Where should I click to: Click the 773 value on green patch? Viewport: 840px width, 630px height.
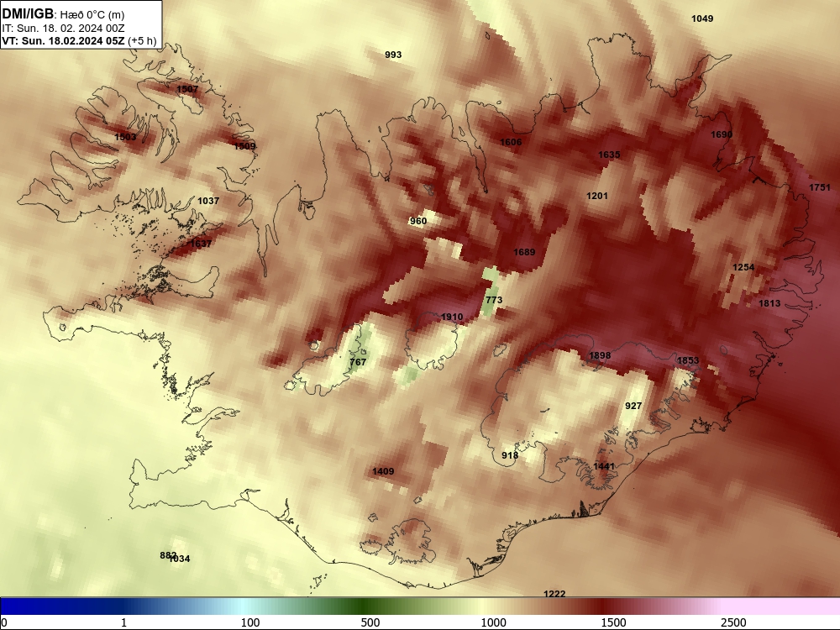point(494,300)
